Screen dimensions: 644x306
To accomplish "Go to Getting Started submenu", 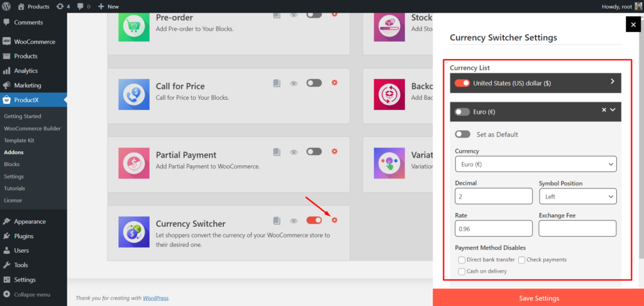I will (x=23, y=116).
